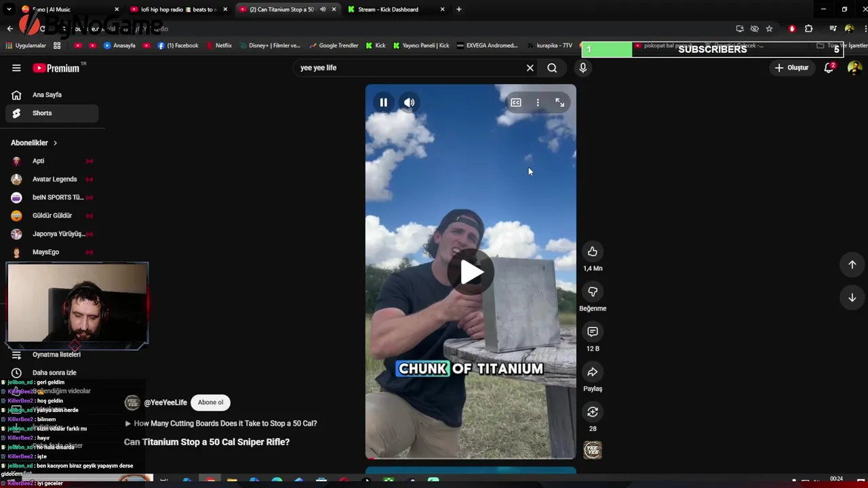Open the Apti subscription channel
This screenshot has height=488, width=868.
pyautogui.click(x=52, y=161)
